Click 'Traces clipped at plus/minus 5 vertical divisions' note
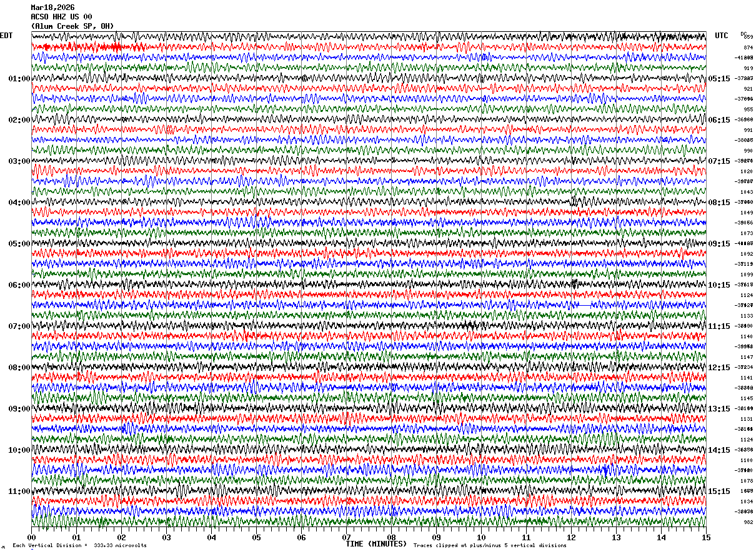Viewport: 756px width, 554px height. pos(490,545)
